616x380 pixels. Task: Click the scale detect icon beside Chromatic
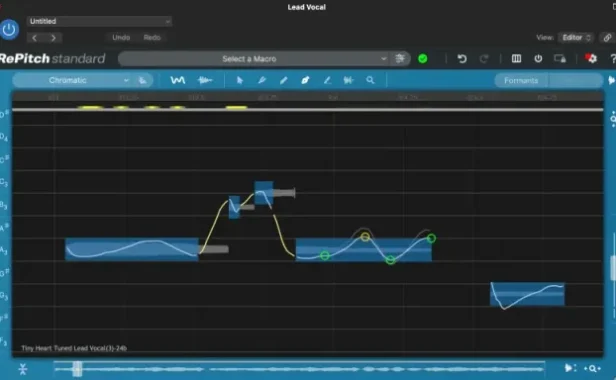(143, 80)
